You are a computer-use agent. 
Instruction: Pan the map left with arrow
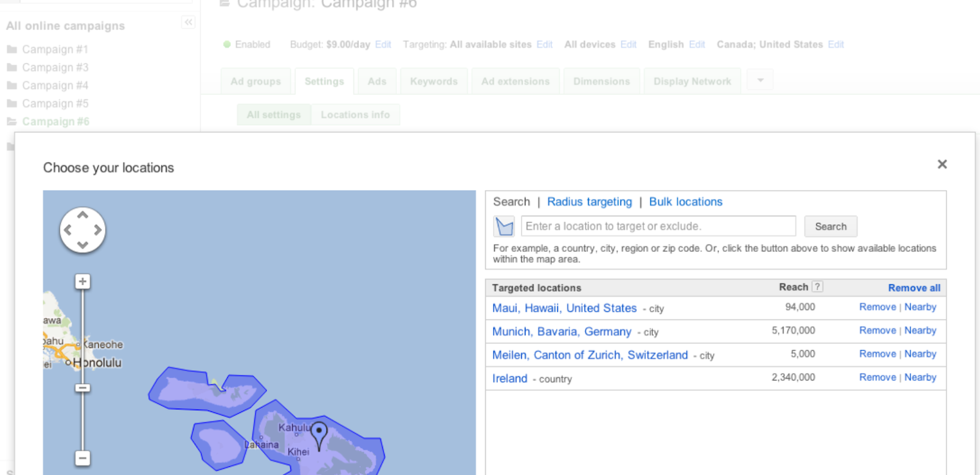[x=68, y=230]
